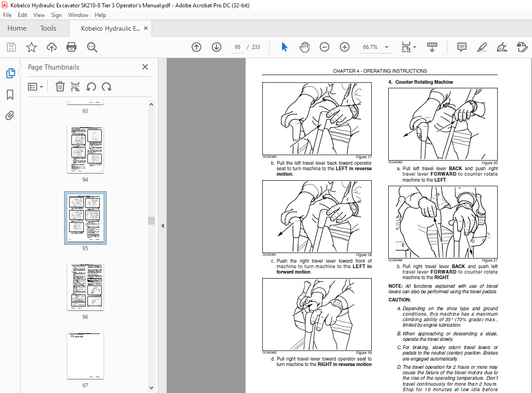Go to previous page arrow button
This screenshot has height=393, width=532.
pos(196,47)
